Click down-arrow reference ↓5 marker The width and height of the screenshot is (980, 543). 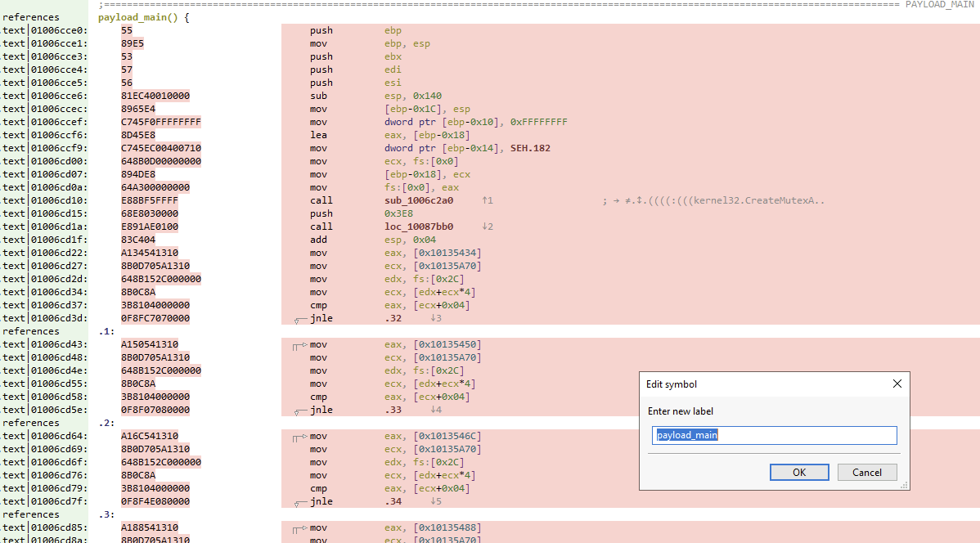click(x=436, y=501)
